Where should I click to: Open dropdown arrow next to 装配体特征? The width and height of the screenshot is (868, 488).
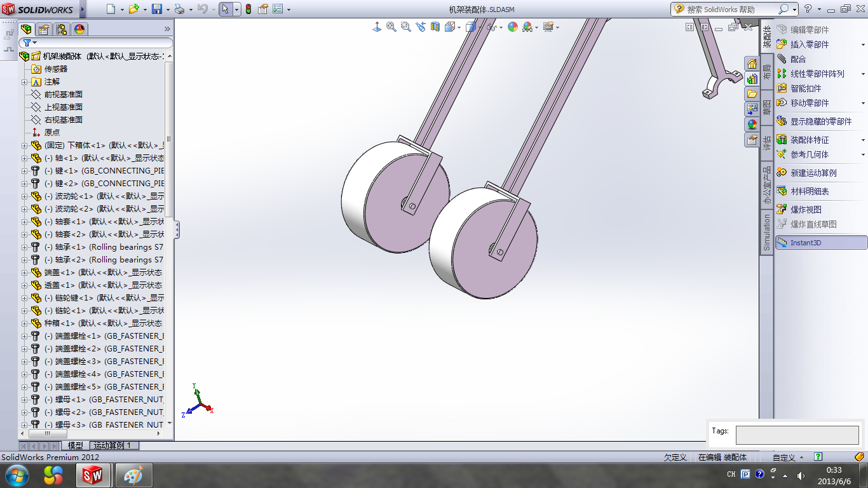pos(863,140)
